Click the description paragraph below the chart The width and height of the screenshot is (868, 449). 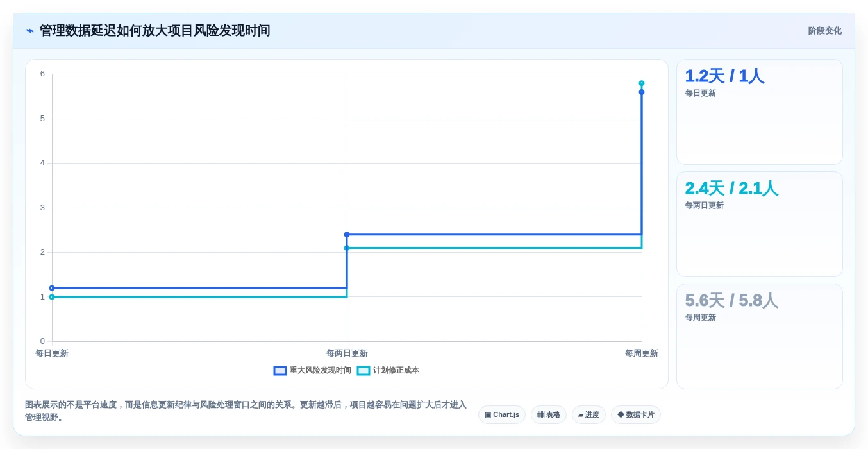[x=246, y=411]
